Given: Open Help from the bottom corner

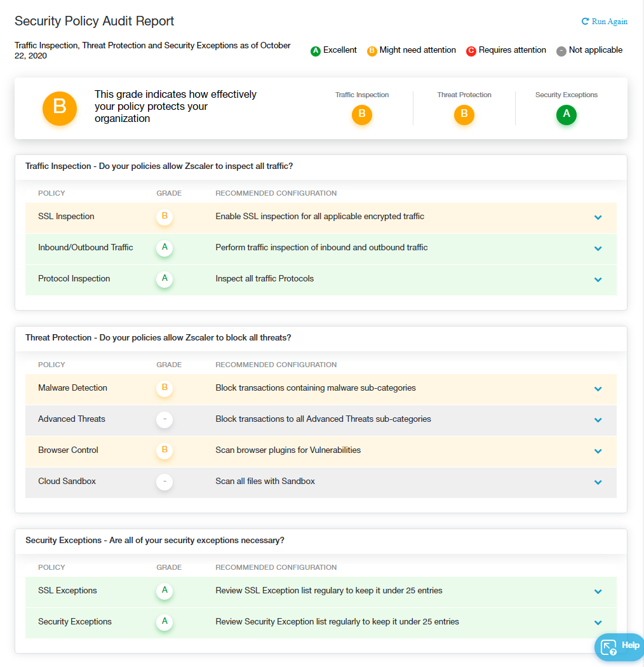Looking at the screenshot, I should tap(619, 647).
